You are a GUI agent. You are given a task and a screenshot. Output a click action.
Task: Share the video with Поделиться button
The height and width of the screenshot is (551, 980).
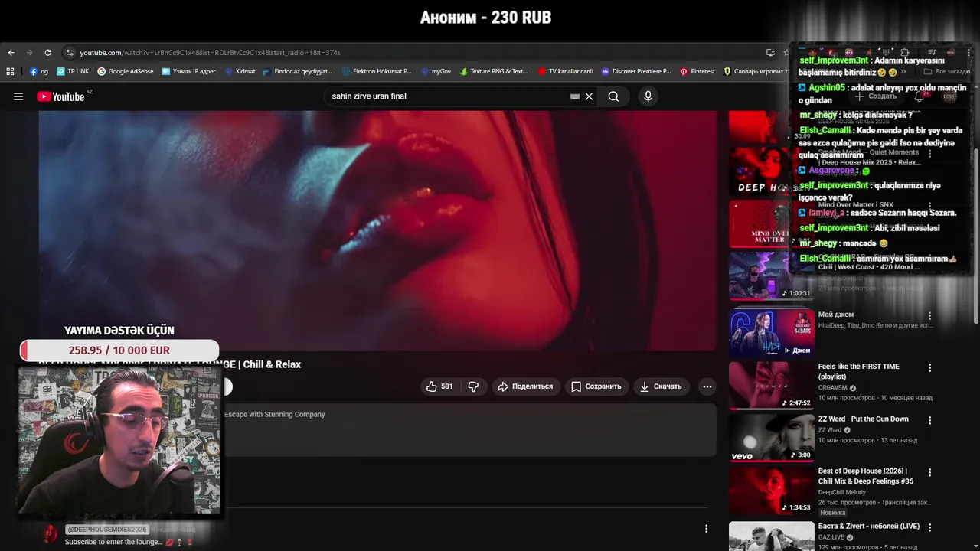pos(525,386)
